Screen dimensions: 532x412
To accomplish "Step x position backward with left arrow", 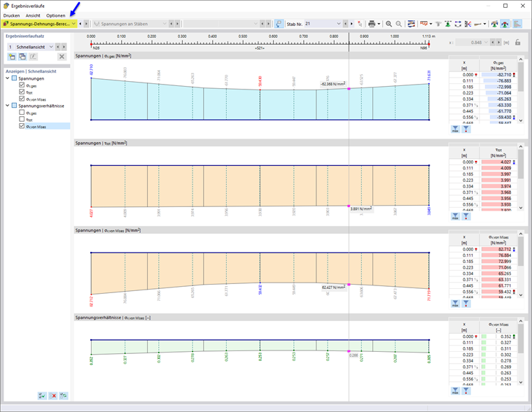I will pyautogui.click(x=493, y=43).
